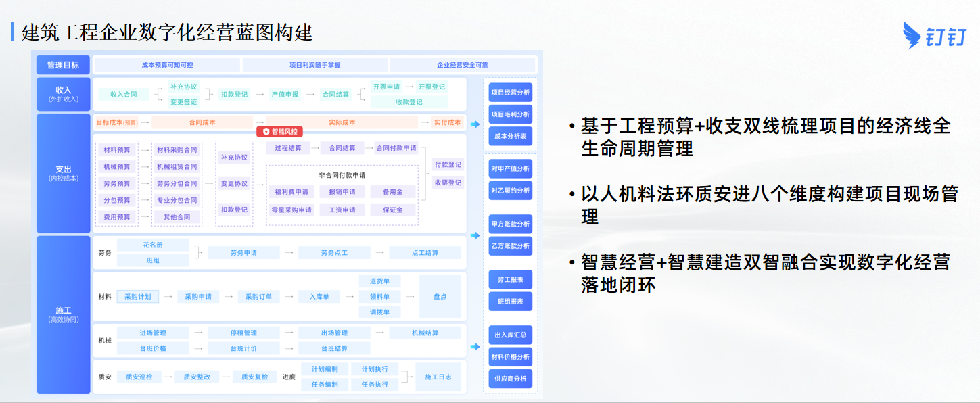Open the 项目毛利分析 report button
The image size is (980, 403).
[511, 114]
